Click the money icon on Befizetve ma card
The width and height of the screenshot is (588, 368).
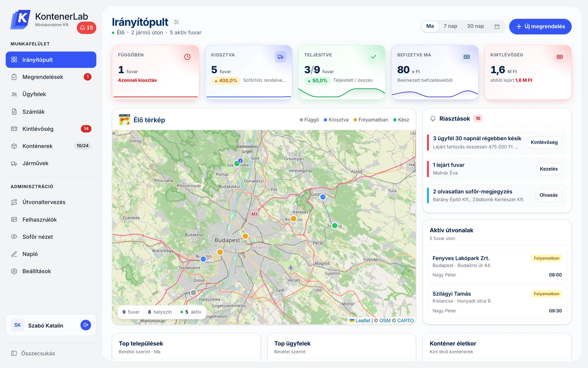(467, 57)
